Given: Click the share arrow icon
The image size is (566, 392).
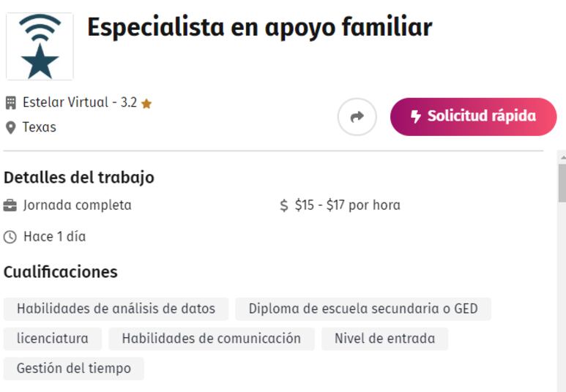Looking at the screenshot, I should (357, 117).
